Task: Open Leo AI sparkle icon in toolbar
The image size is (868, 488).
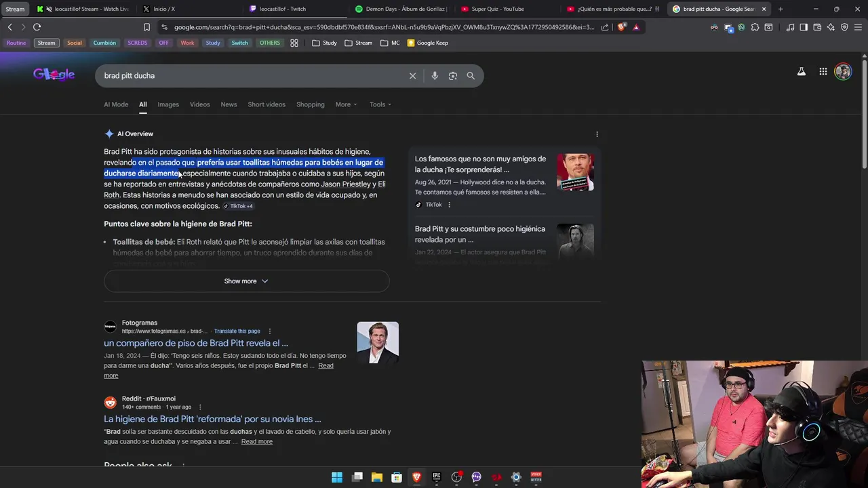Action: click(x=831, y=27)
